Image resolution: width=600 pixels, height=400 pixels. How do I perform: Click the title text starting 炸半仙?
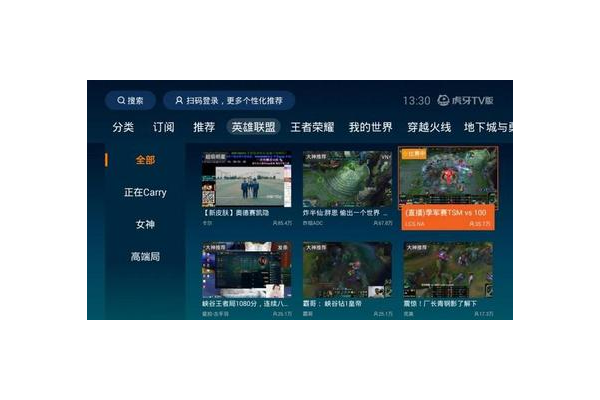tap(346, 213)
